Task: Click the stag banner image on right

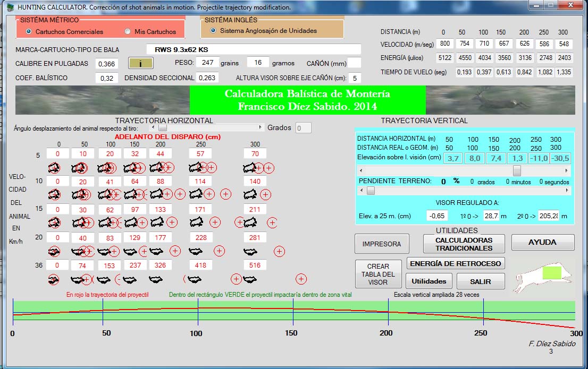Action: tap(500, 100)
